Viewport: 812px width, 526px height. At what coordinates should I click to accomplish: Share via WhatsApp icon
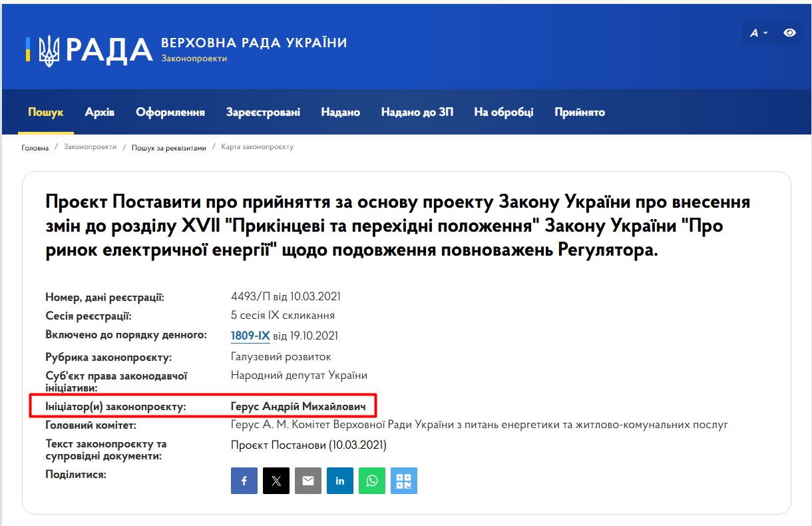(x=372, y=481)
